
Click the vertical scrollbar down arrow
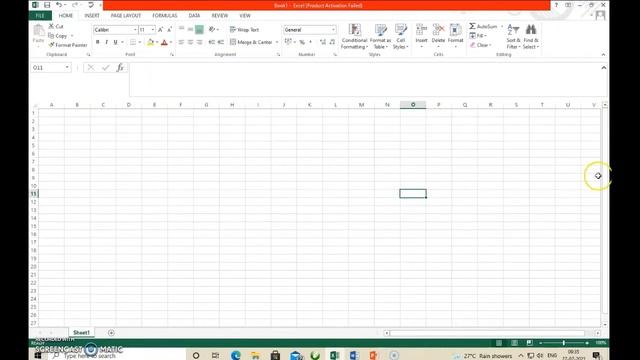point(605,325)
